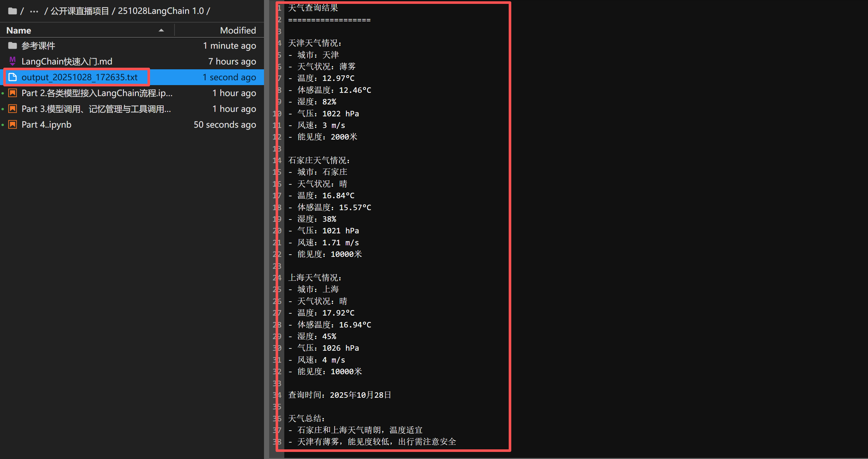Click line number 14 in the editor gutter

tap(277, 160)
